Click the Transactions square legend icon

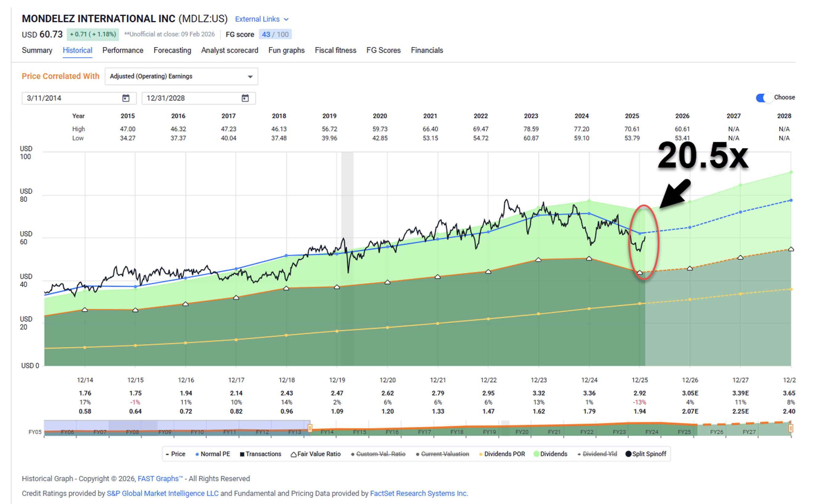tap(242, 454)
